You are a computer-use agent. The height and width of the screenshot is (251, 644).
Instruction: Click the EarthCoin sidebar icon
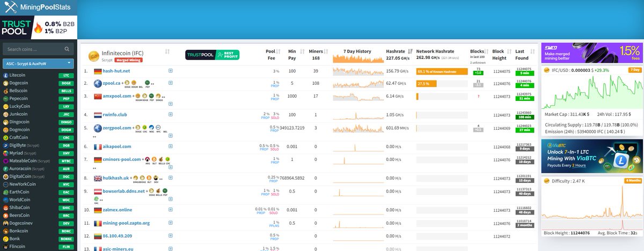(6, 191)
